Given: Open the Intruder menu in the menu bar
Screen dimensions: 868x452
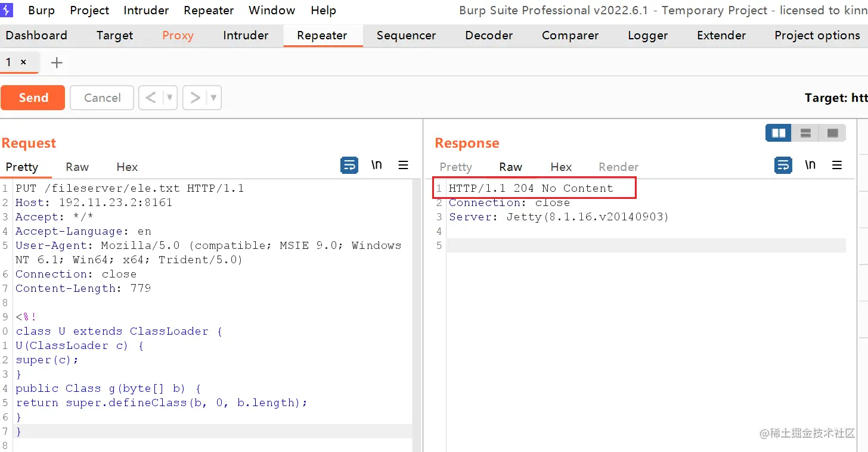Looking at the screenshot, I should coord(146,10).
